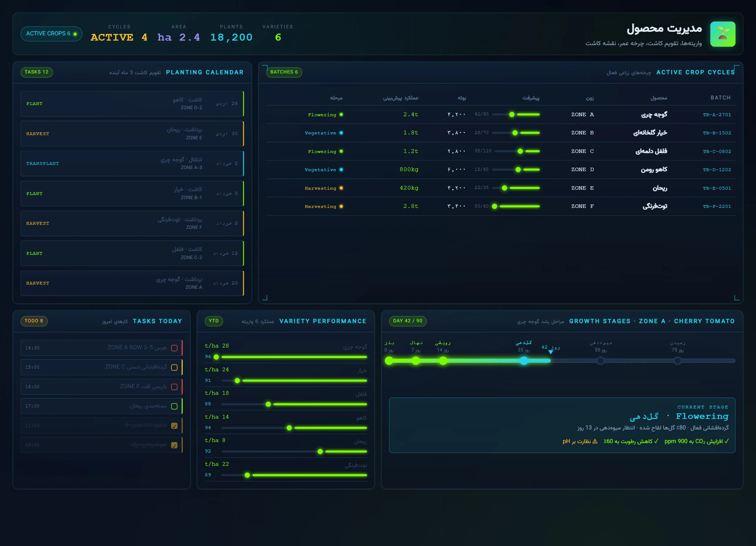
Task: Click the 2.8t forecast yield value
Action: pos(411,206)
